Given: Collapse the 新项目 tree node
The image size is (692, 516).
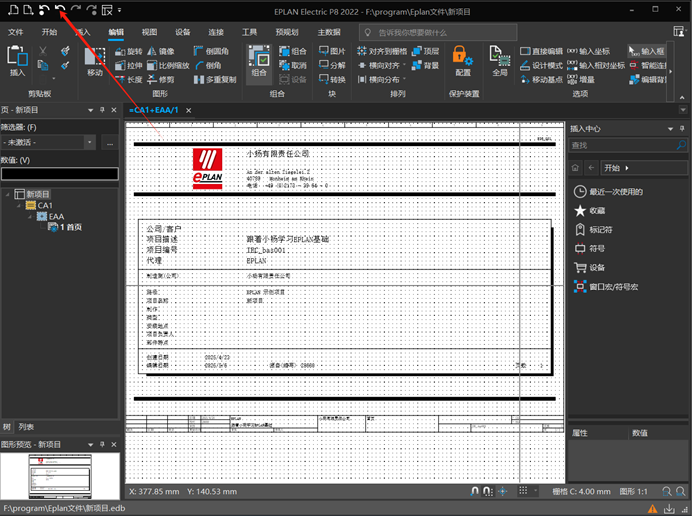Looking at the screenshot, I should [8, 194].
